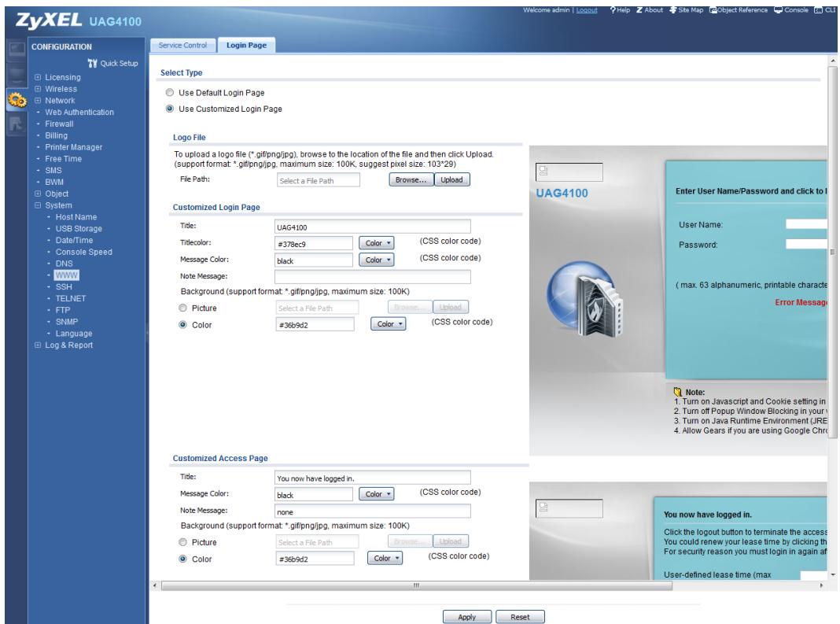Open Free Time menu item
Image resolution: width=840 pixels, height=624 pixels.
coord(63,159)
